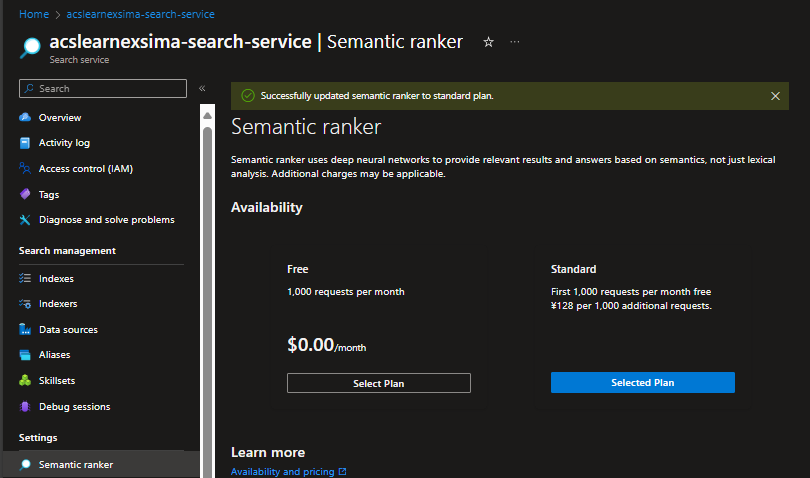Click the Overview cloud icon

point(25,117)
